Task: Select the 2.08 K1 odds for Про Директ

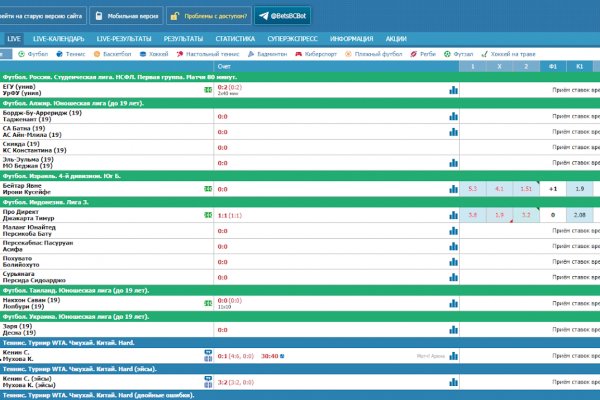Action: coord(579,214)
